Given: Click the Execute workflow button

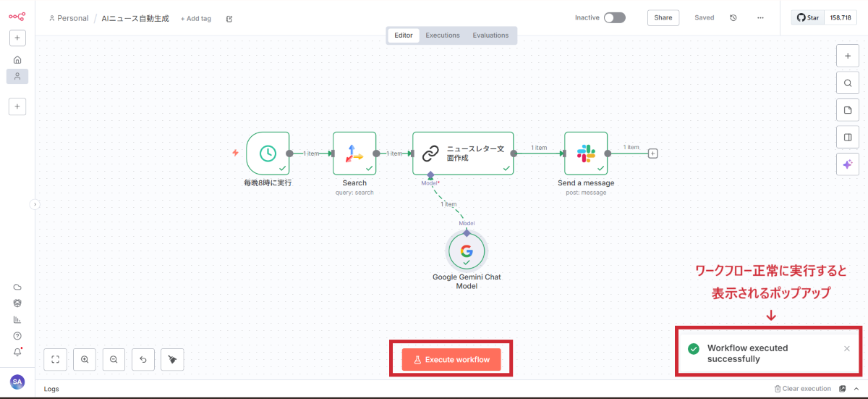Looking at the screenshot, I should click(x=451, y=359).
